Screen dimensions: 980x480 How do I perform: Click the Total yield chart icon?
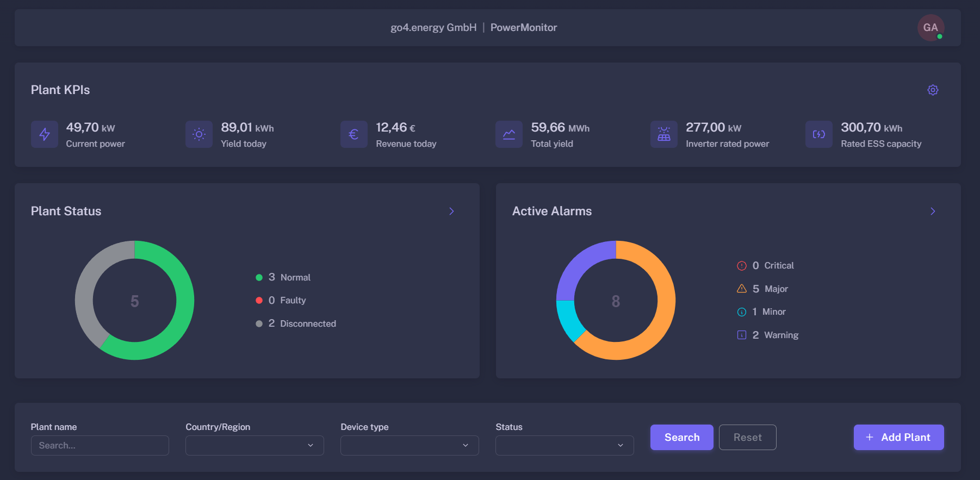tap(509, 134)
